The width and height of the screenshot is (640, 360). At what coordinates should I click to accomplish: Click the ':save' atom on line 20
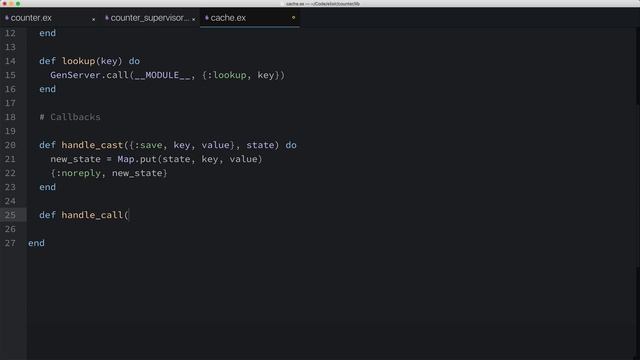[148, 145]
